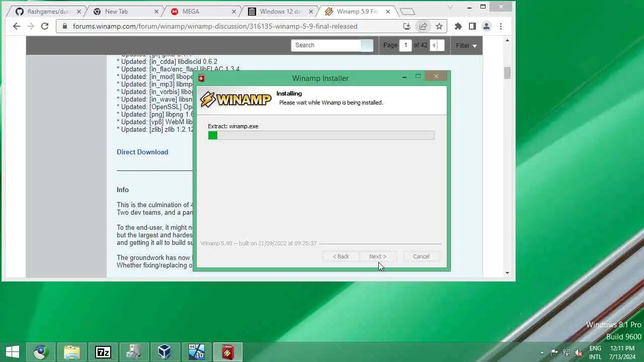Click the ENG INTL language indicator

(x=595, y=352)
